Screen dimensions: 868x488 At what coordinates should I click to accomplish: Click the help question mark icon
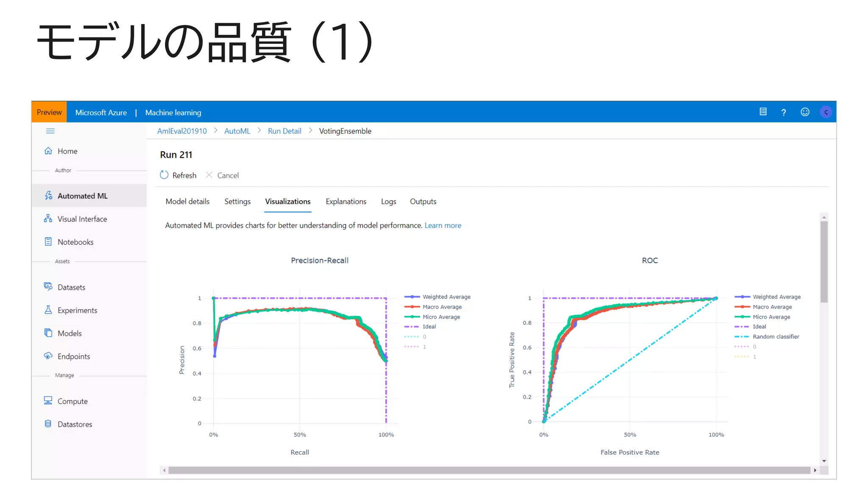(783, 112)
